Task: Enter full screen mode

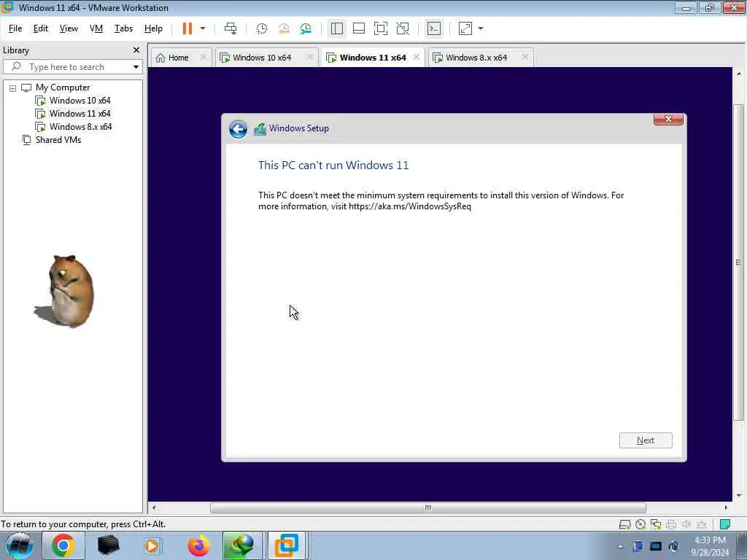Action: pos(381,28)
